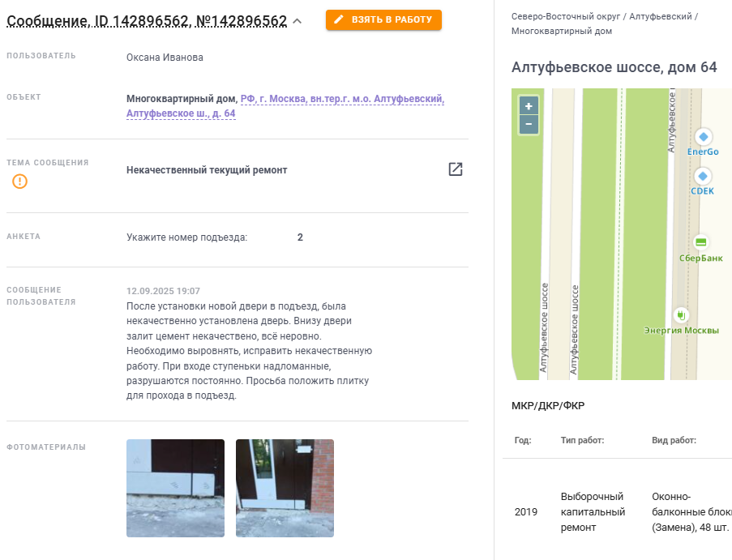Screen dimensions: 732x560
Task: Click heading 'Алтуфьевское шоссе, дом 64'
Action: coord(614,67)
